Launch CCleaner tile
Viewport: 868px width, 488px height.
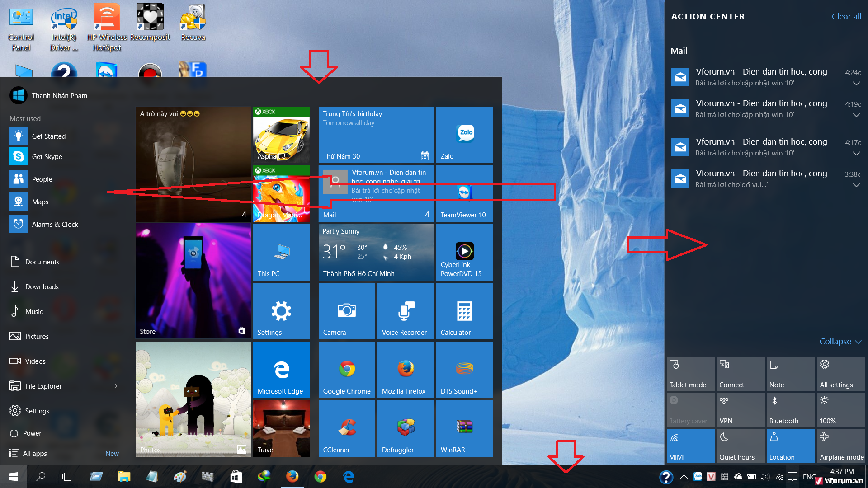(x=347, y=428)
